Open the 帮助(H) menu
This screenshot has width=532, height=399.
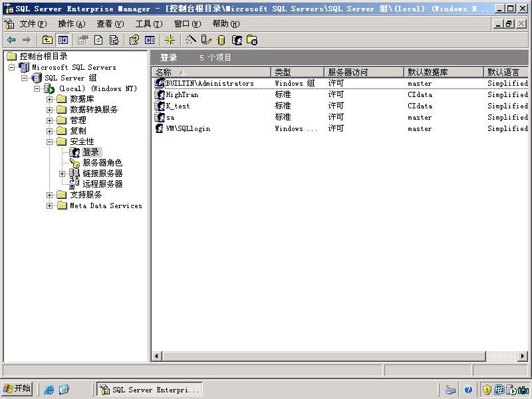pos(226,24)
